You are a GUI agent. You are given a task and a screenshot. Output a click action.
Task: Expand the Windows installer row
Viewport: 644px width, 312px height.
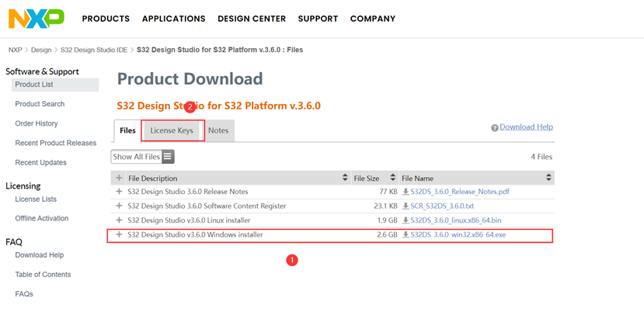coord(119,235)
